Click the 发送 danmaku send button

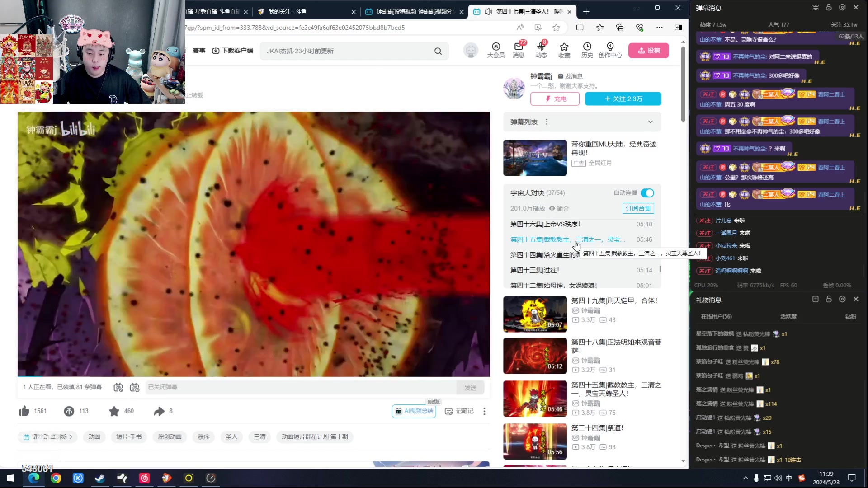point(470,388)
